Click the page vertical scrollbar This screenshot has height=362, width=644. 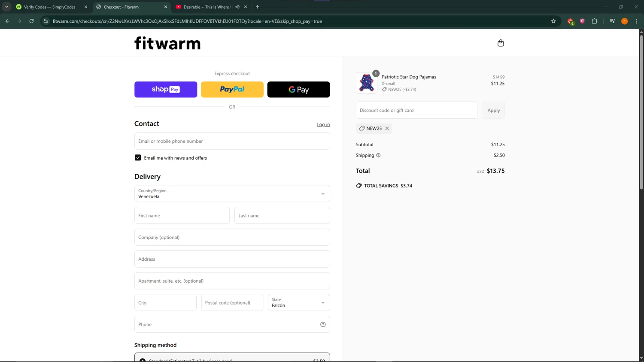coord(641,112)
